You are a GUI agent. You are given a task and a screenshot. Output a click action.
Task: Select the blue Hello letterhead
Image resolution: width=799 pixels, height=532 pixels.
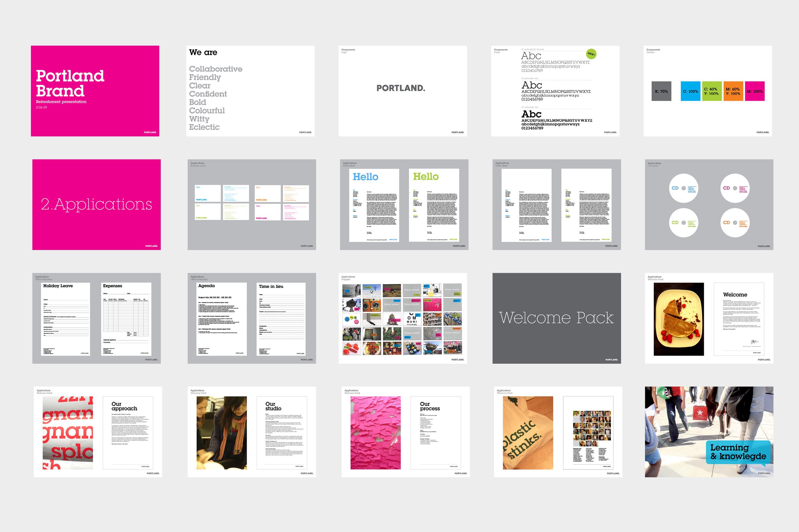(x=374, y=205)
